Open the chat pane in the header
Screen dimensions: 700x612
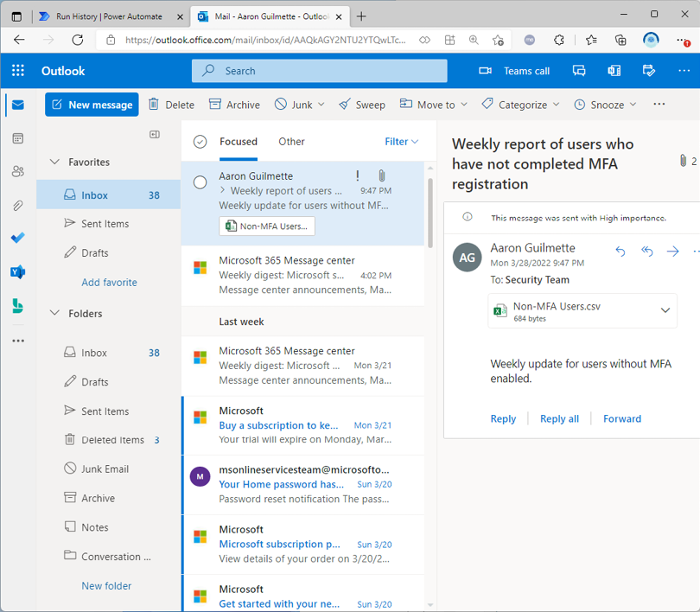click(x=579, y=71)
